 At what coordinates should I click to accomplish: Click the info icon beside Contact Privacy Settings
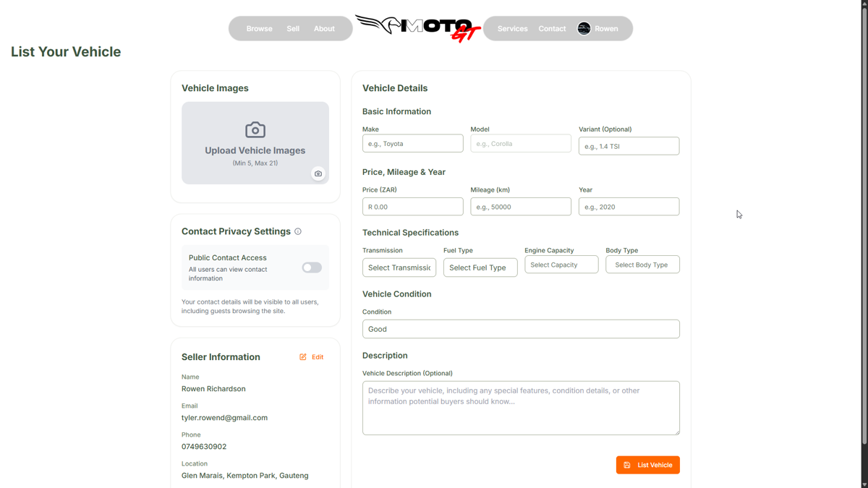pos(298,231)
